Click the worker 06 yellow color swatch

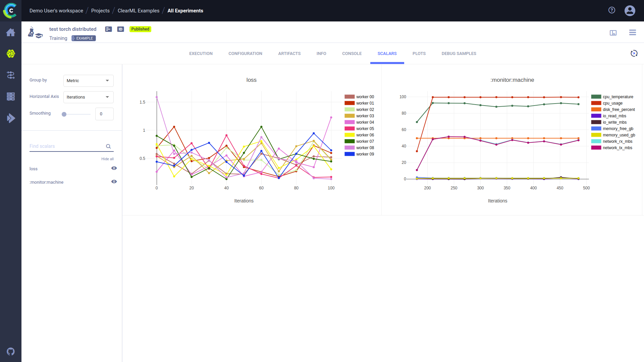[350, 135]
